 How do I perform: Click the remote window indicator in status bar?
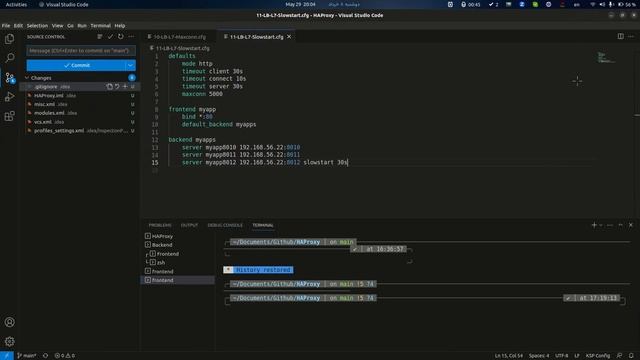[x=7, y=356]
